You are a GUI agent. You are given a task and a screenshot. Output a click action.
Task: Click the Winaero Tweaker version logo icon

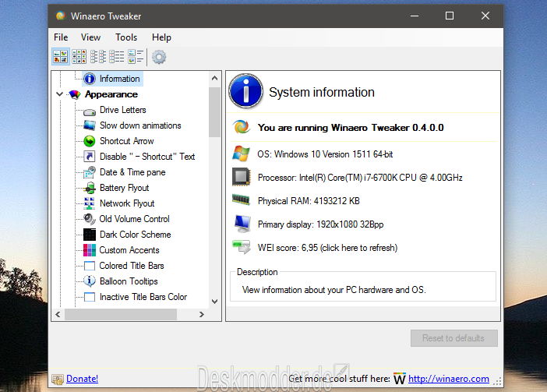(242, 127)
